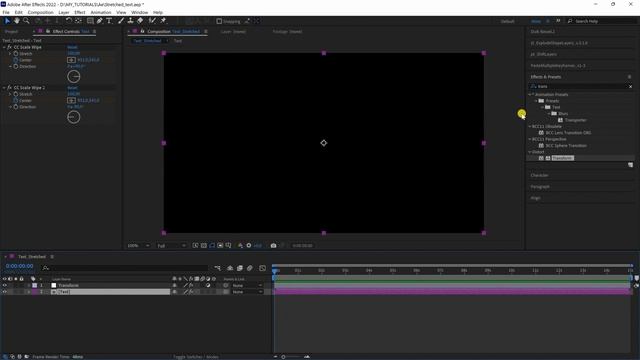Open the Character panel header

click(539, 175)
